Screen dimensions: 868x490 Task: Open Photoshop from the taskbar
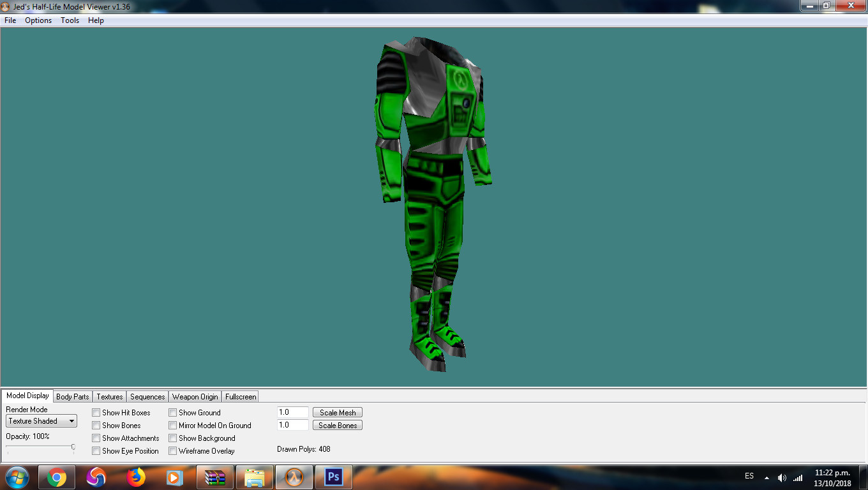click(333, 477)
